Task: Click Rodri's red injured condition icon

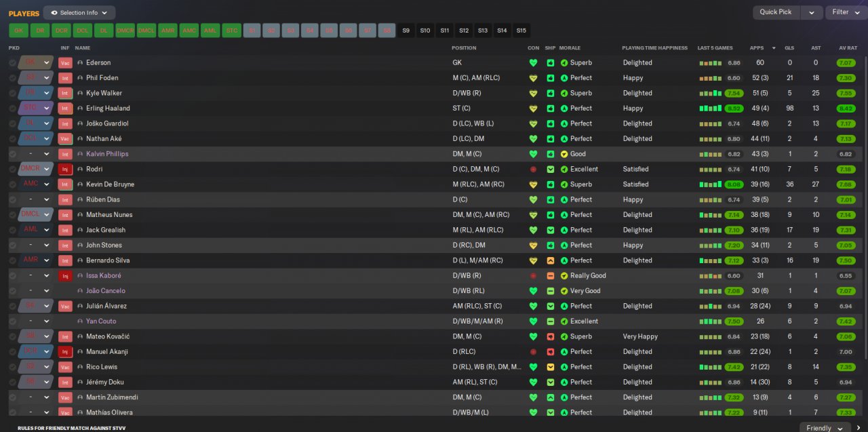Action: [x=533, y=169]
